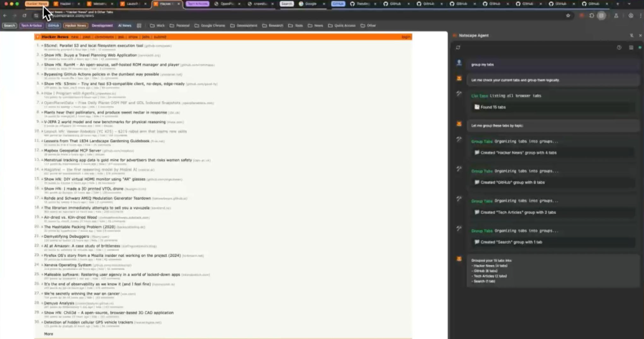Close the Nxtscape Agent panel

click(x=640, y=36)
